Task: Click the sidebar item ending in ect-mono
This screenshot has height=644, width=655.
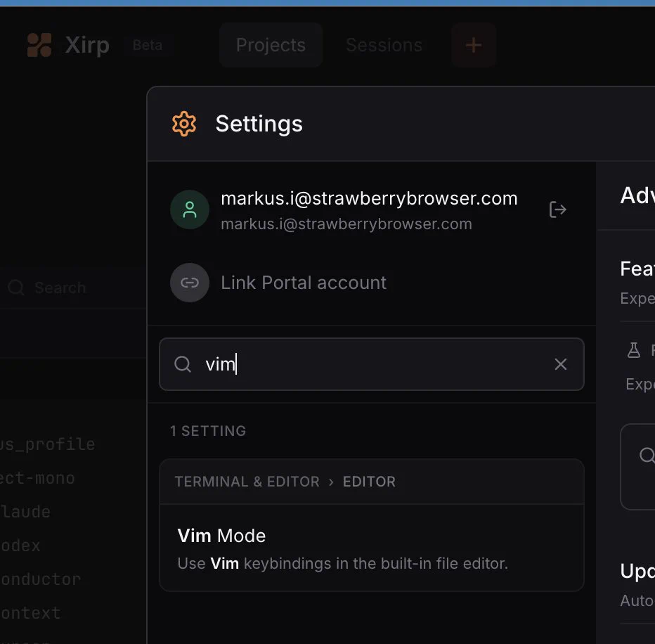Action: [x=37, y=478]
